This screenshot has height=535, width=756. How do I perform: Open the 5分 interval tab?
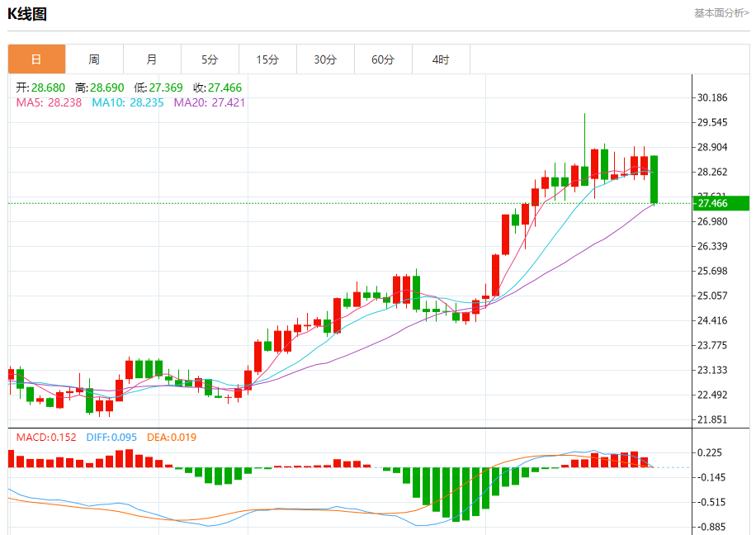[x=210, y=59]
